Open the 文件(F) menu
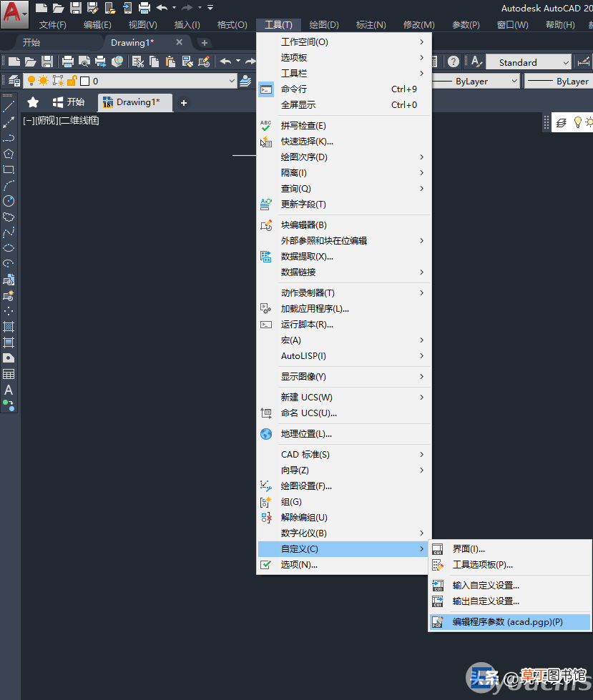 tap(53, 25)
